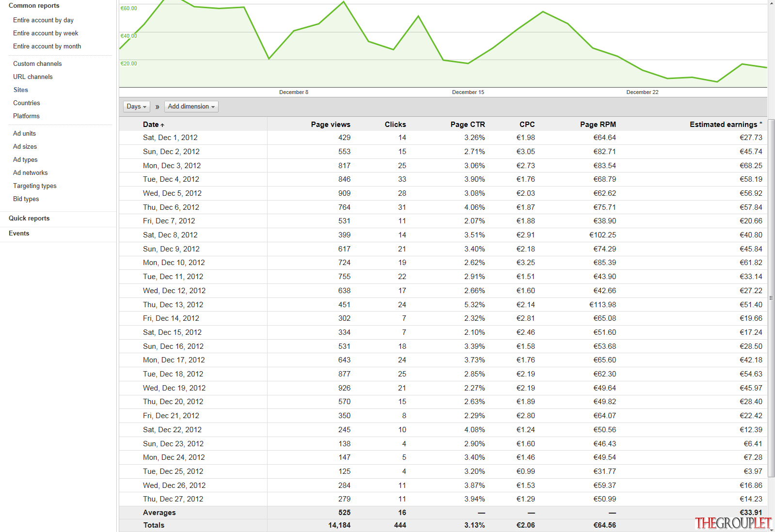Expand the Common reports section
This screenshot has width=775, height=532.
34,6
